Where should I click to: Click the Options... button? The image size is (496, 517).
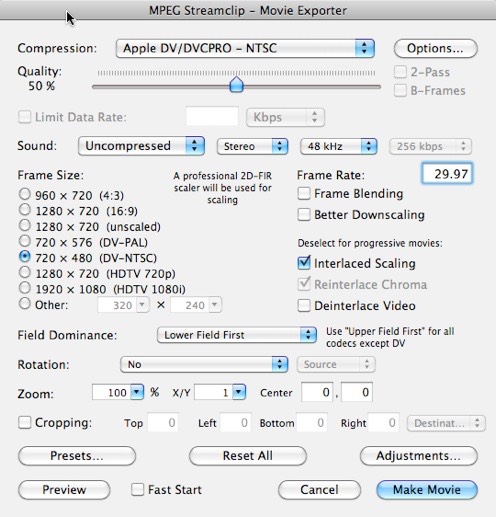coord(435,48)
